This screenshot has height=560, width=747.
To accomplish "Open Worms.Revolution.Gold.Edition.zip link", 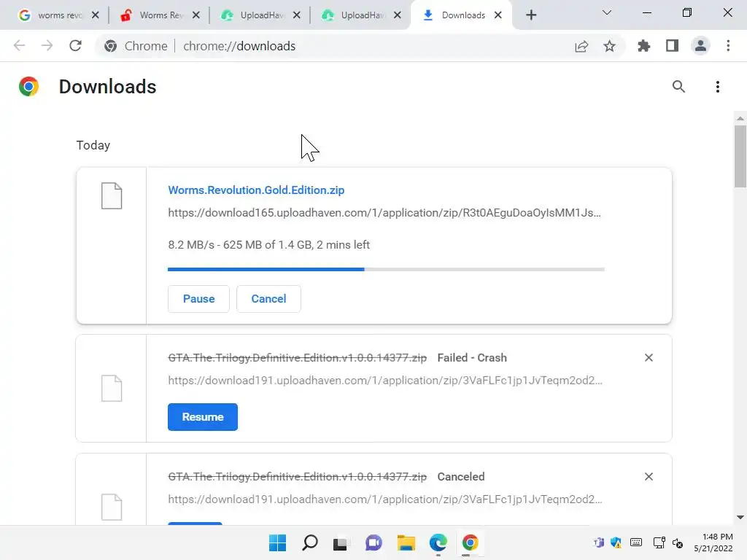I will (x=256, y=190).
